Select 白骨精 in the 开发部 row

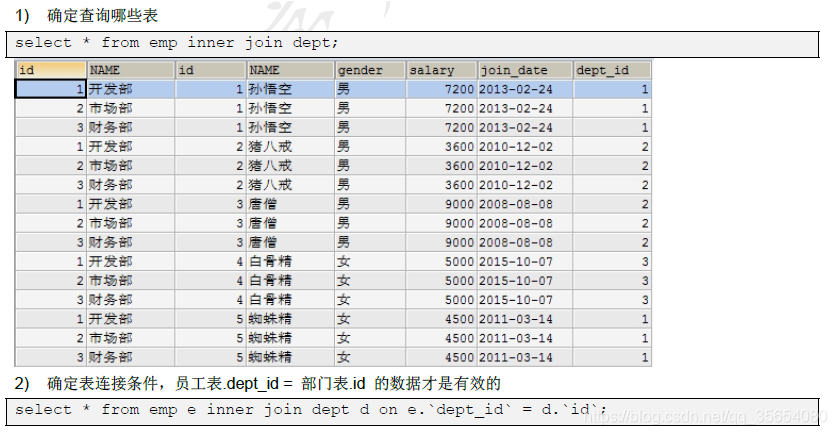[x=271, y=262]
